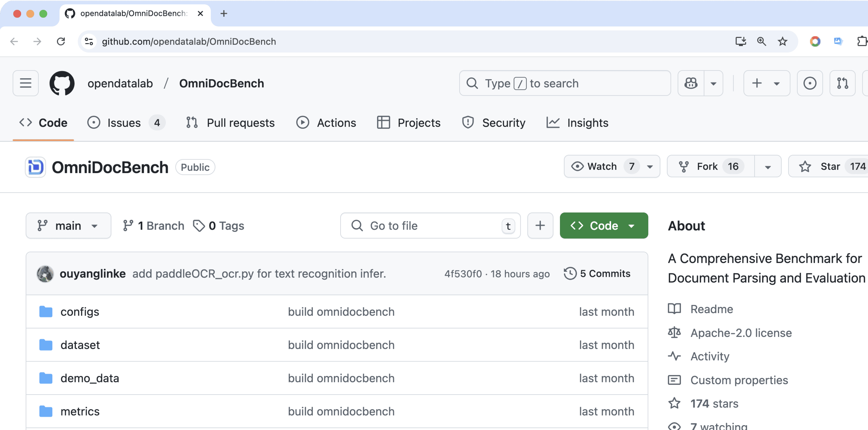This screenshot has height=430, width=868.
Task: Expand the main branch dropdown
Action: [68, 226]
